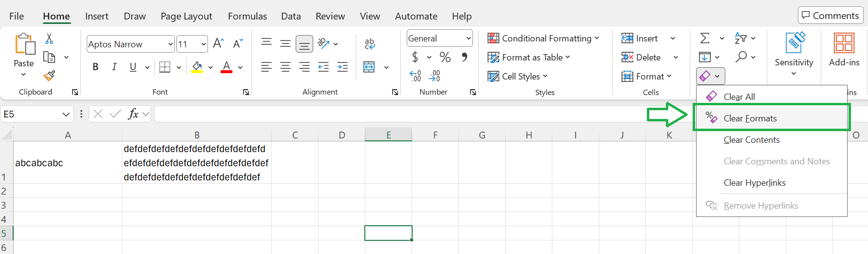Toggle Wrap Text icon
Viewport: 868px width, 254px height.
(x=370, y=44)
